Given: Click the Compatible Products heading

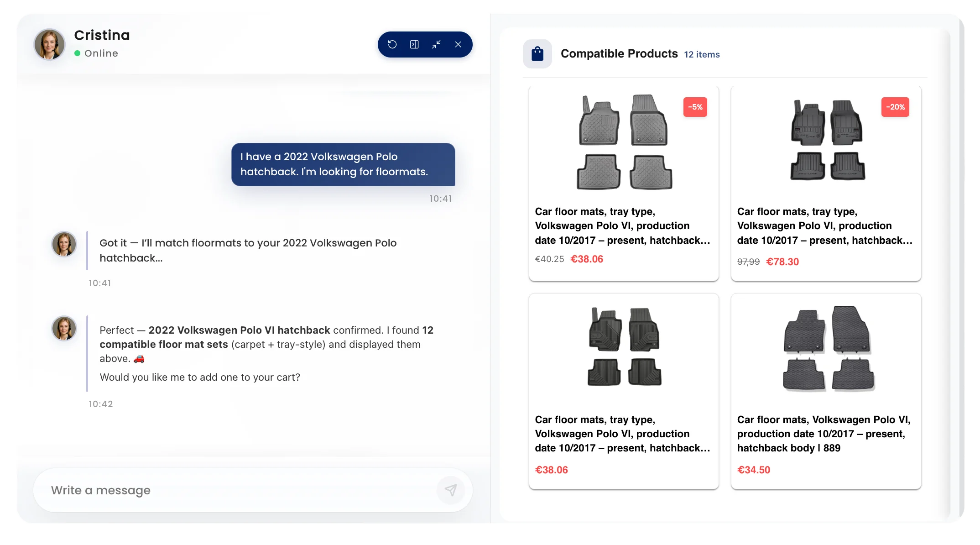Looking at the screenshot, I should click(619, 54).
